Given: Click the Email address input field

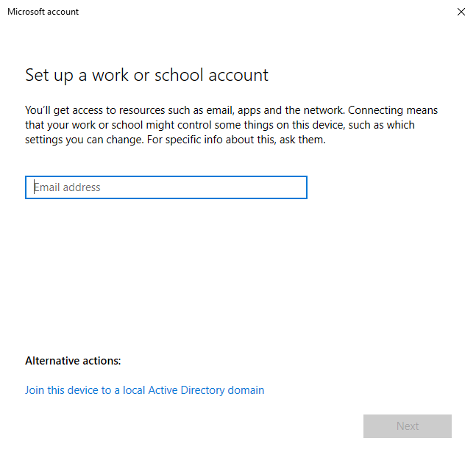Looking at the screenshot, I should (166, 187).
